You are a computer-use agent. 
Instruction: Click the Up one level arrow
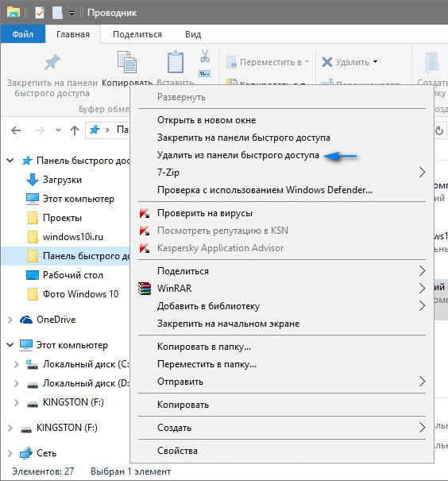75,130
